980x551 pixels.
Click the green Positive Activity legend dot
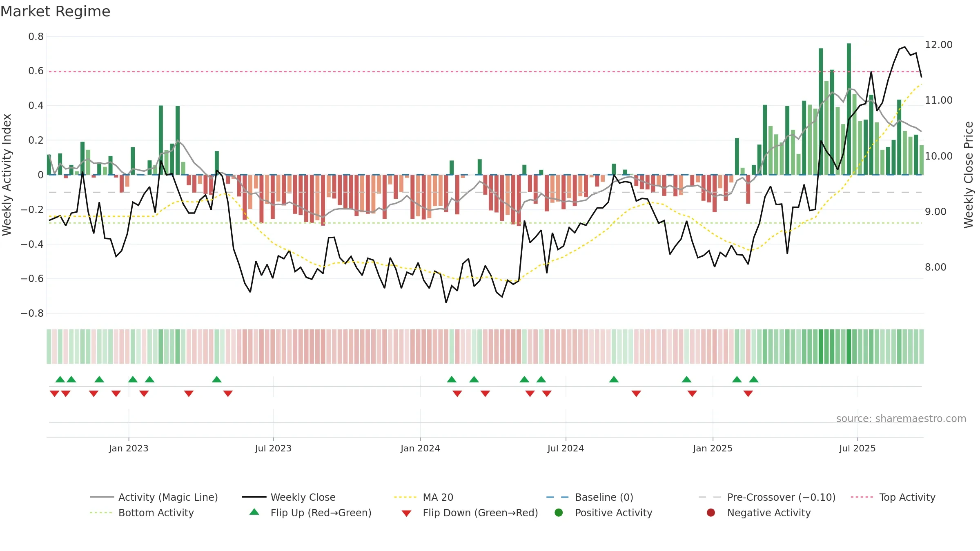click(559, 512)
